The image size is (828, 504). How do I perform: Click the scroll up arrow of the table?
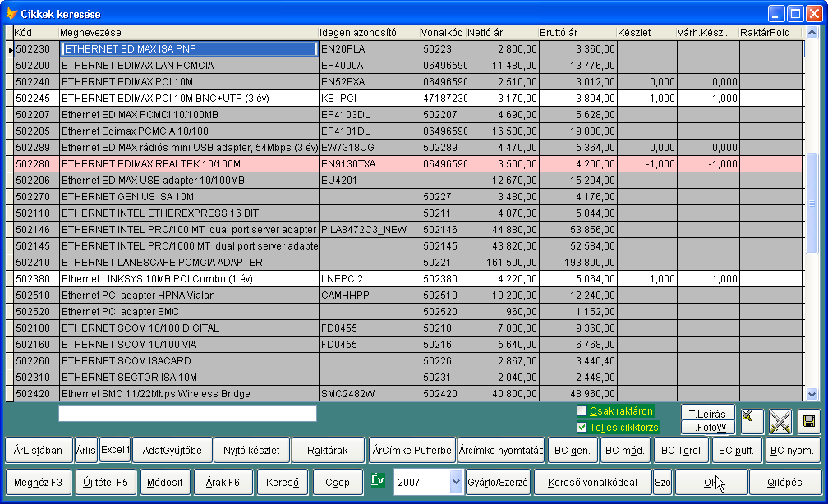click(x=812, y=33)
